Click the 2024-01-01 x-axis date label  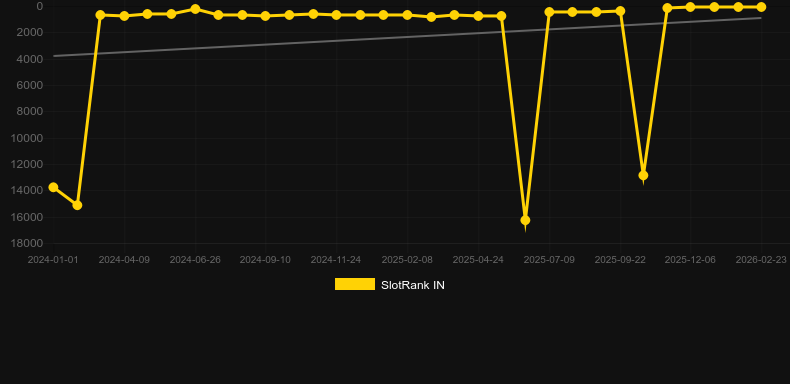53,260
